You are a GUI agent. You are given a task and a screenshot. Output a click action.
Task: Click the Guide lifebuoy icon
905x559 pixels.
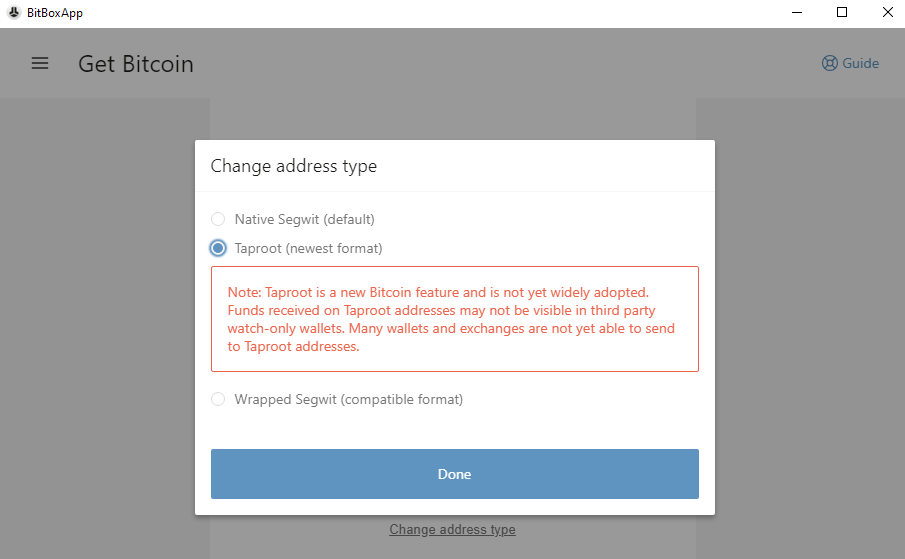tap(829, 63)
